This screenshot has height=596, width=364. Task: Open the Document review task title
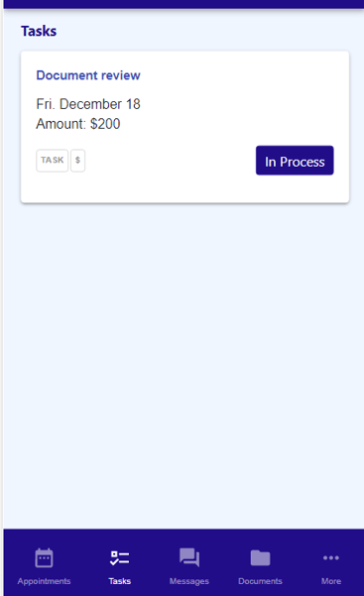88,75
